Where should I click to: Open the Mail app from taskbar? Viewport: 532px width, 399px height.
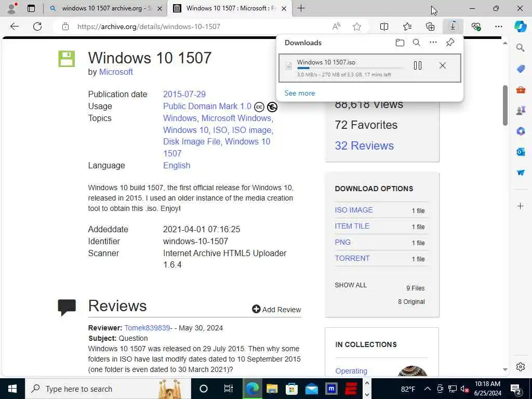coord(312,389)
